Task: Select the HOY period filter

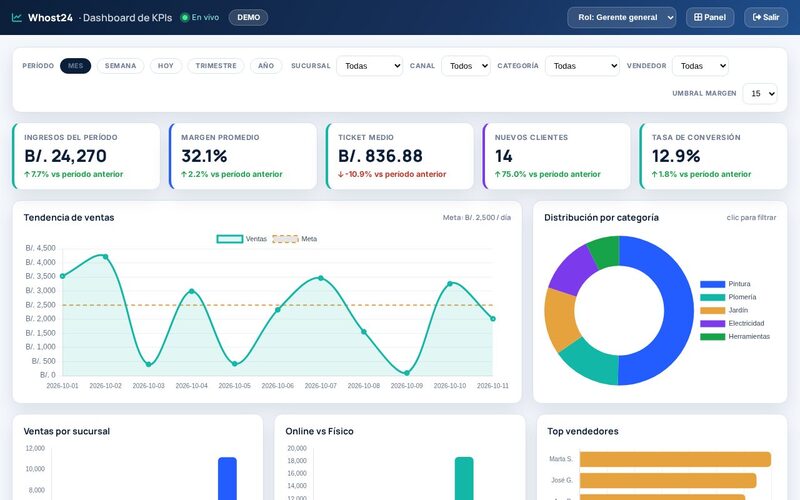Action: (x=166, y=66)
